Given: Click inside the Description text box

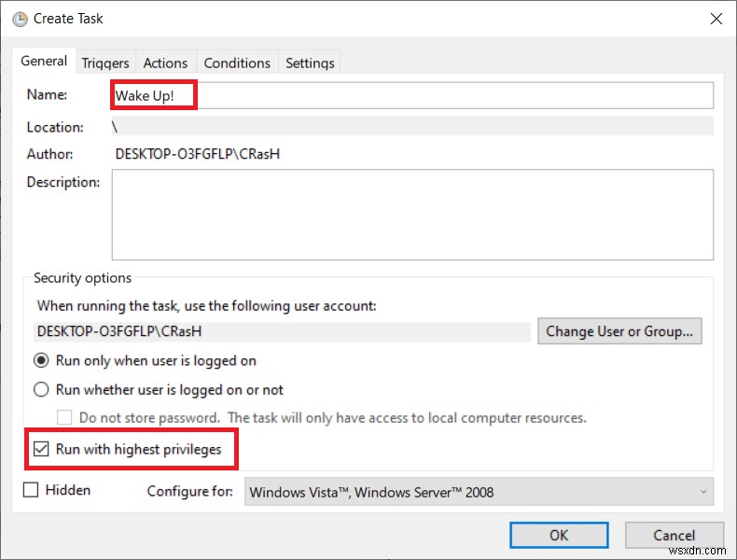Looking at the screenshot, I should pos(412,215).
